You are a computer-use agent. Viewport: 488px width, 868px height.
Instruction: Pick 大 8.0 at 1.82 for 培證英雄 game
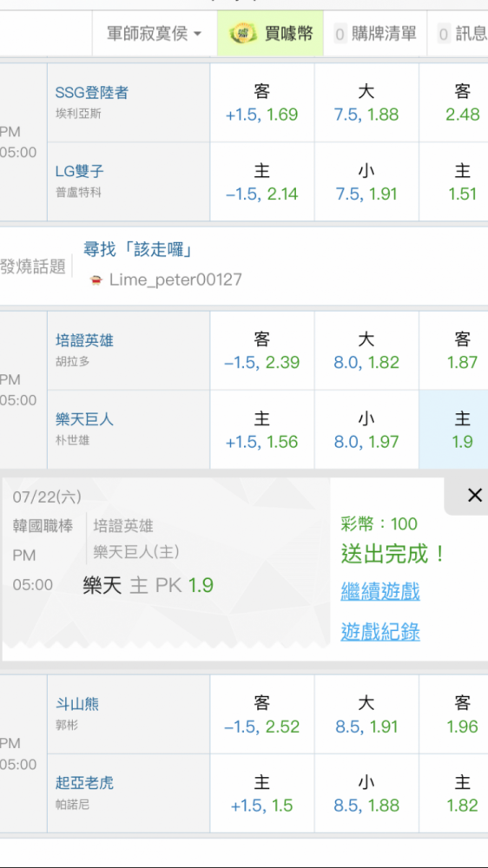366,351
